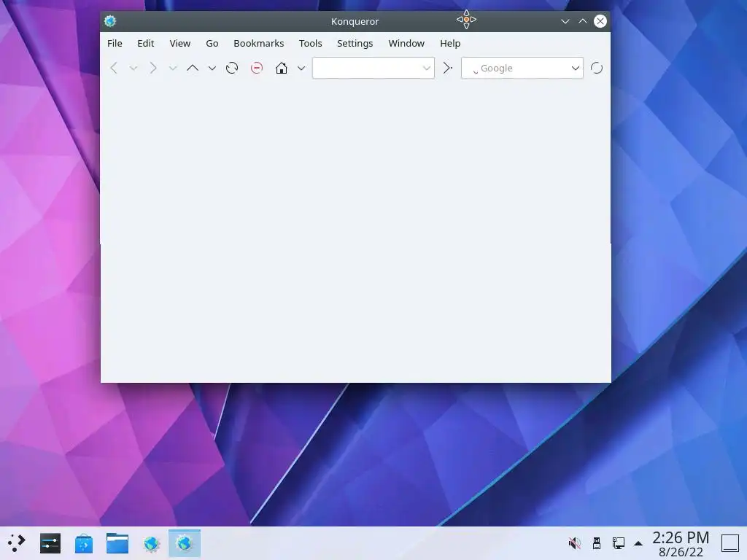Click the Konqueror window menu icon
The height and width of the screenshot is (560, 747).
pyautogui.click(x=110, y=21)
